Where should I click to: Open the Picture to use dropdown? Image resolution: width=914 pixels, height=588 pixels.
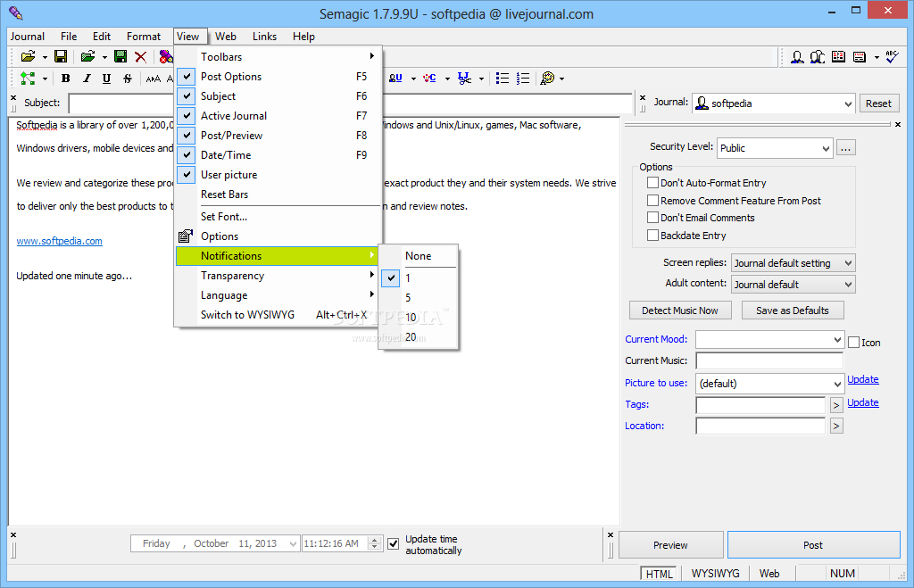tap(837, 384)
